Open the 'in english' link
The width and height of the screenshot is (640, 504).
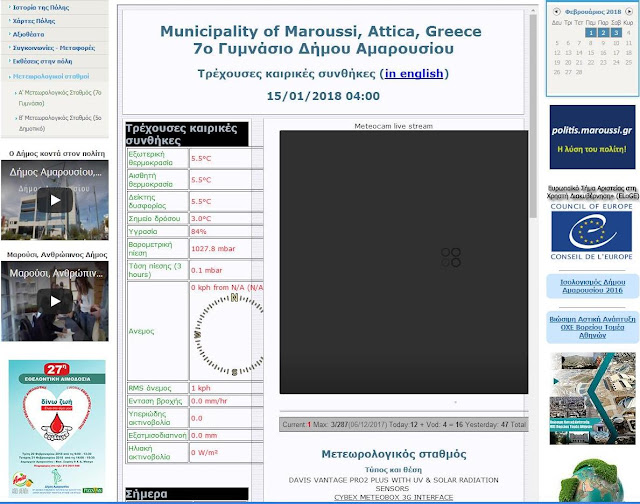(x=414, y=74)
